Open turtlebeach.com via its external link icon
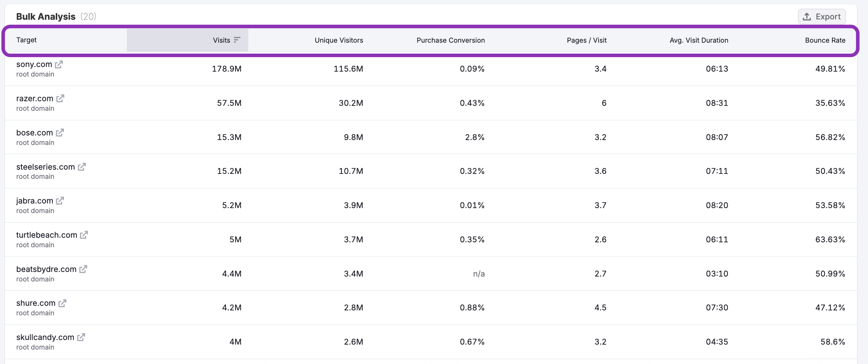This screenshot has width=868, height=364. (84, 235)
